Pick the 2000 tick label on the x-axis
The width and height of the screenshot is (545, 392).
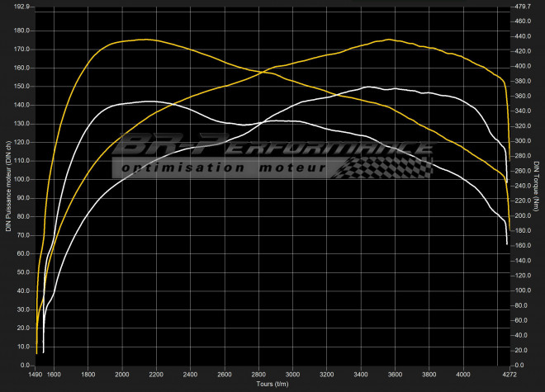pos(122,373)
